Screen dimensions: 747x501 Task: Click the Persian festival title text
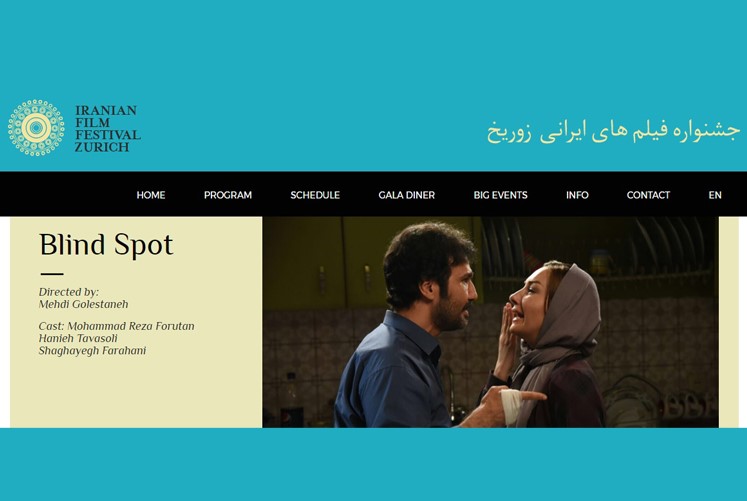pos(613,131)
